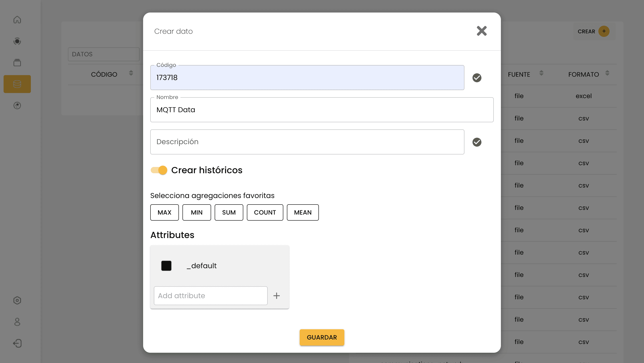Open the user profile sidebar icon
This screenshot has height=363, width=644.
[17, 321]
